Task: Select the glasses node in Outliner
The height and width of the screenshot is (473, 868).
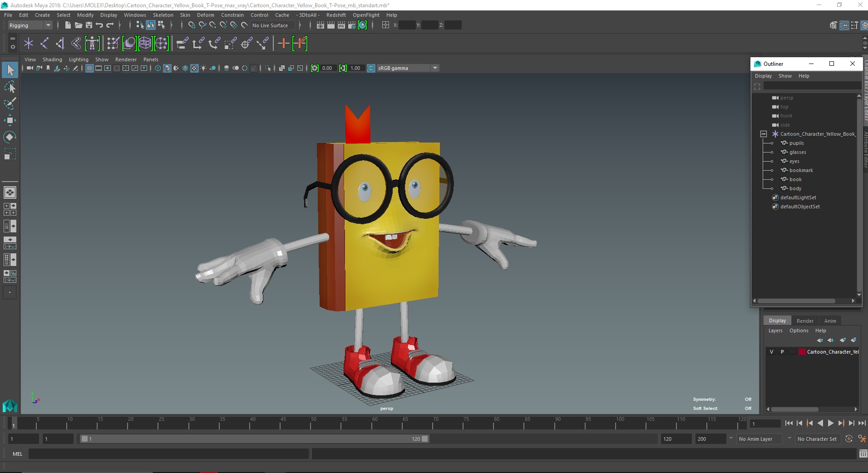Action: [x=797, y=152]
